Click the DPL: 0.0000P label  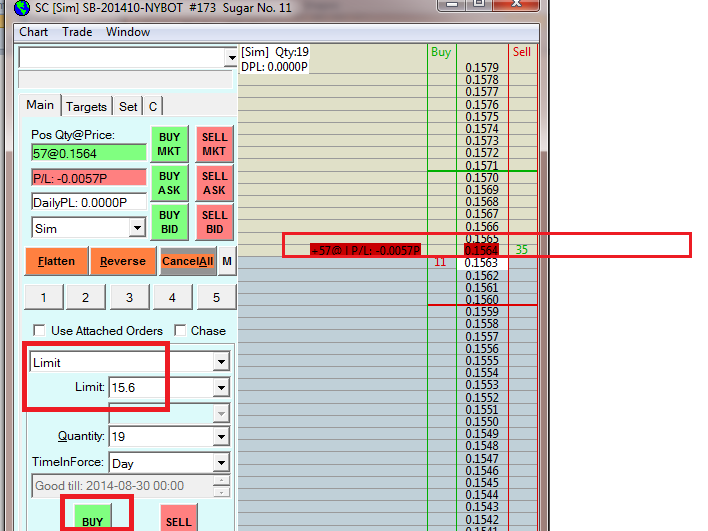point(274,67)
